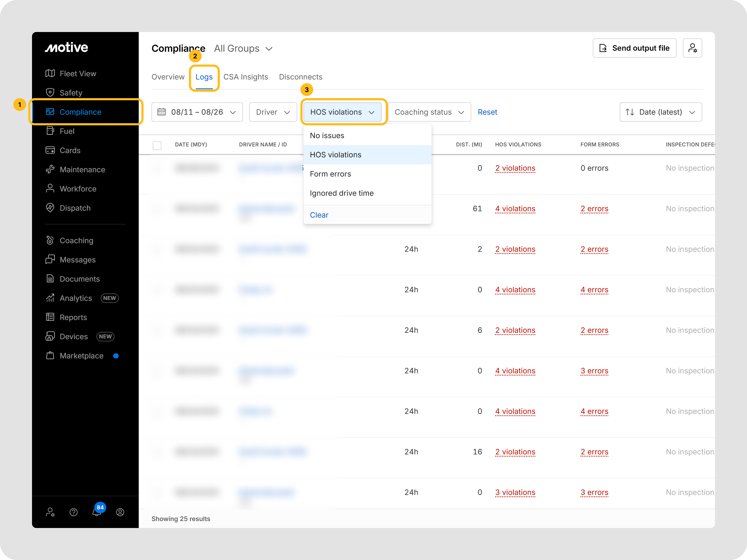The height and width of the screenshot is (560, 747).
Task: Click the Fuel pump icon
Action: (x=50, y=131)
